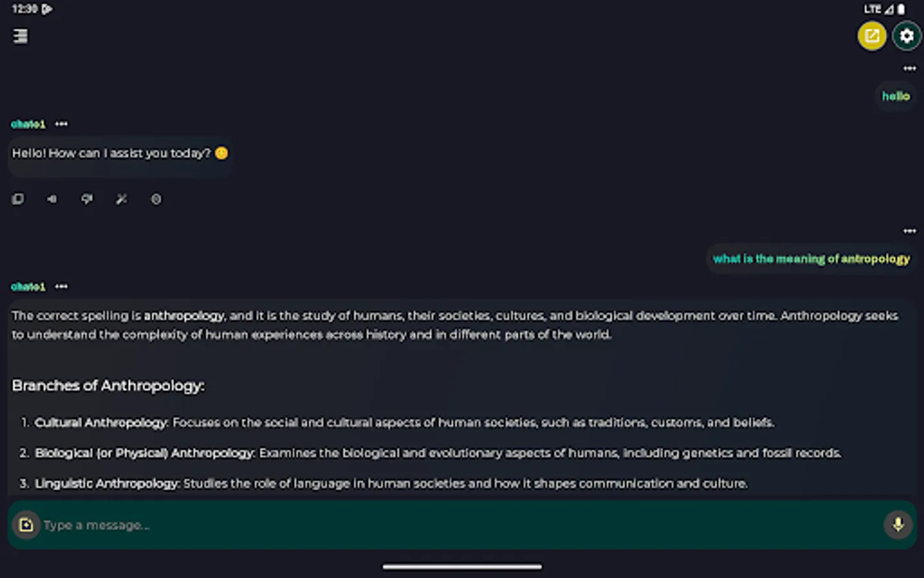This screenshot has height=578, width=924.
Task: Open chato1 menu beside anthropology answer
Action: click(61, 286)
